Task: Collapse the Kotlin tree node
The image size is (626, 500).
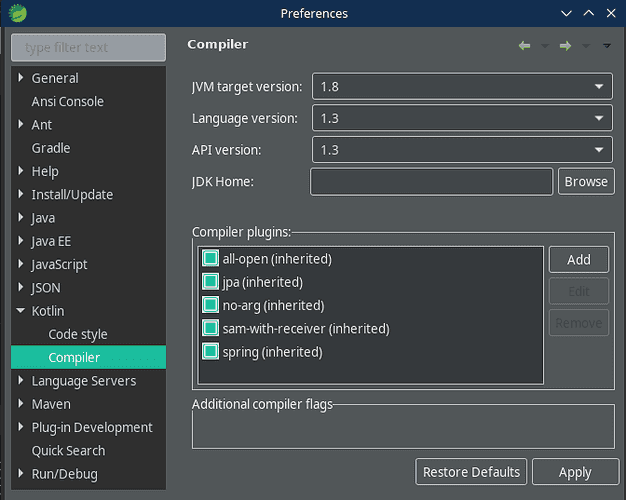Action: tap(22, 311)
